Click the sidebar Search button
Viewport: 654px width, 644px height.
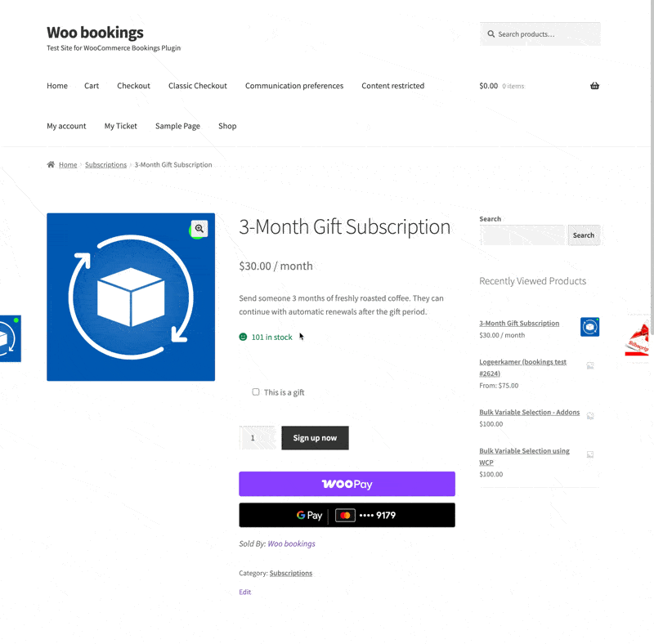click(584, 235)
